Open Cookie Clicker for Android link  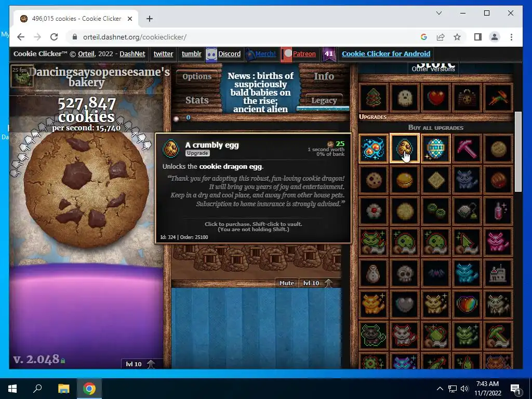pos(386,54)
